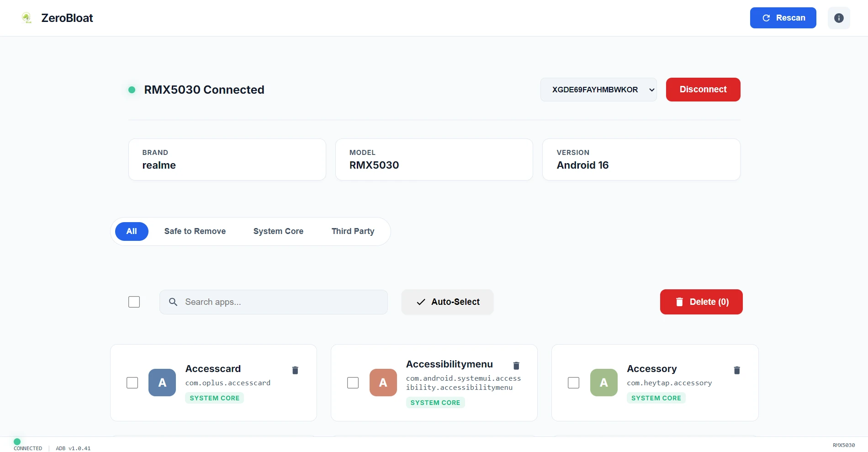Open the info icon button
The height and width of the screenshot is (452, 868).
(x=839, y=18)
